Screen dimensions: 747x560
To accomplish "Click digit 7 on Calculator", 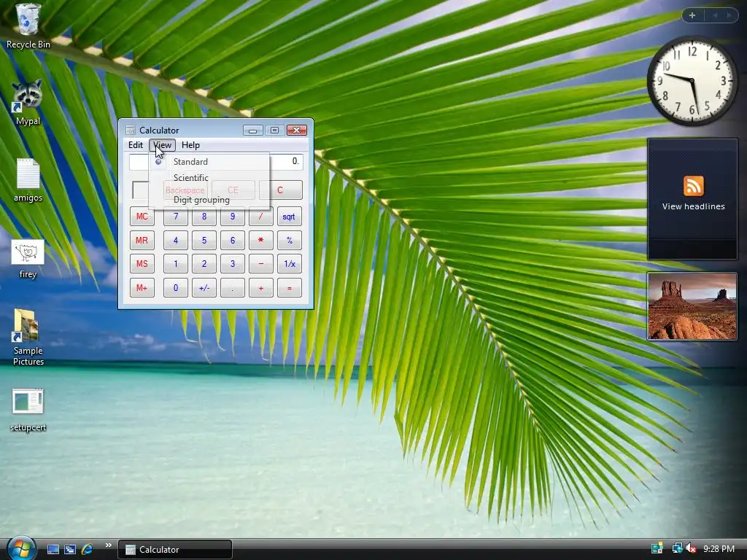I will [175, 217].
